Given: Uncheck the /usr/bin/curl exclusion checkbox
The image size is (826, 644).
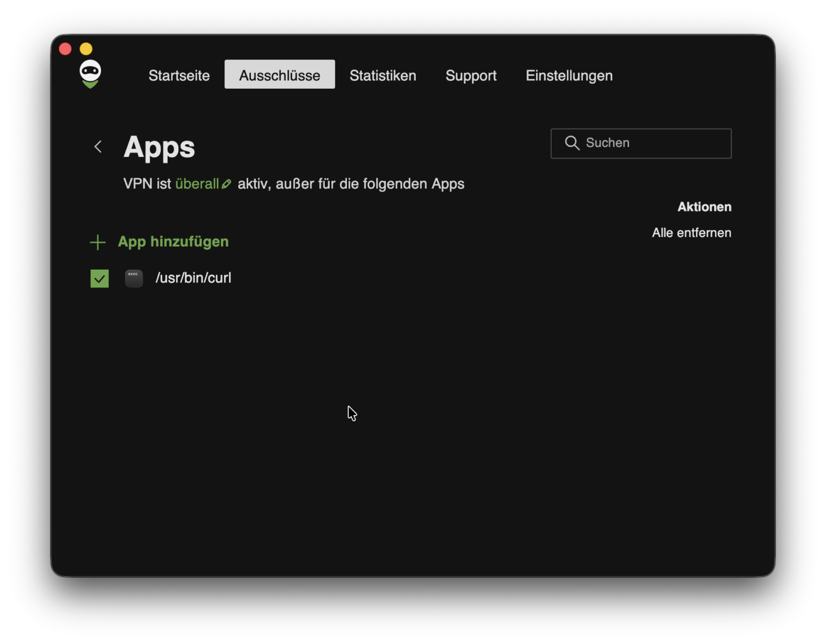Looking at the screenshot, I should click(99, 278).
